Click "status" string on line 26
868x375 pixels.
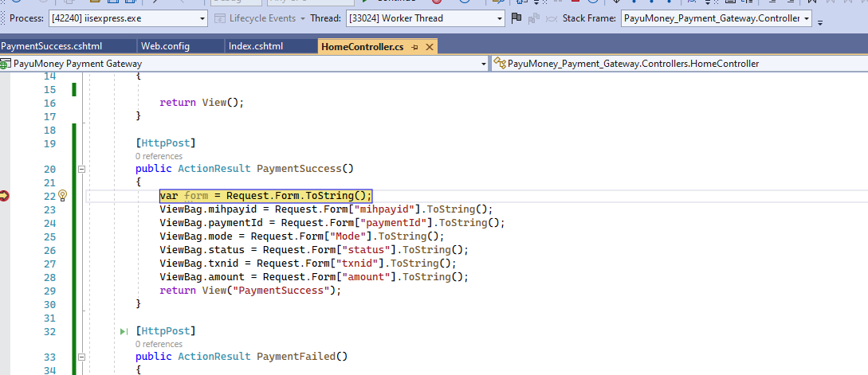(368, 250)
